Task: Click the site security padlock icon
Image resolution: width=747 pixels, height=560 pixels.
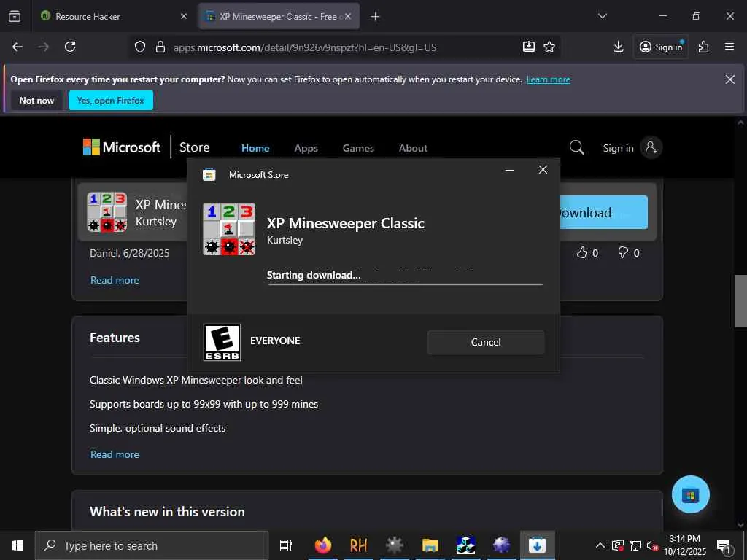Action: click(160, 47)
